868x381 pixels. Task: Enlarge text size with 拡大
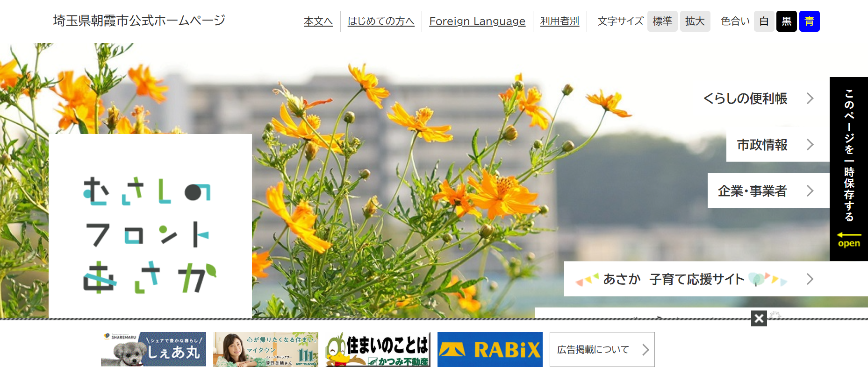695,21
